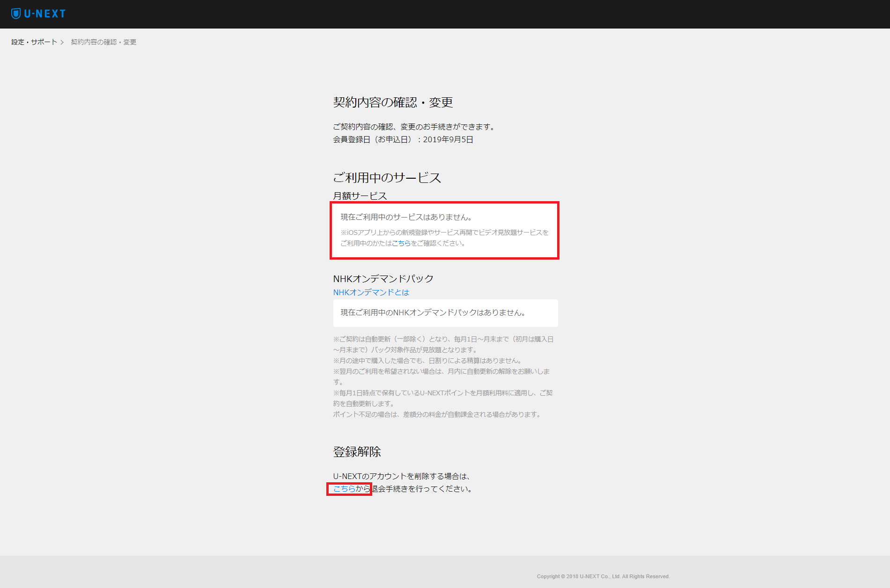This screenshot has width=890, height=588.
Task: Select the copyright text in the footer
Action: (x=603, y=576)
